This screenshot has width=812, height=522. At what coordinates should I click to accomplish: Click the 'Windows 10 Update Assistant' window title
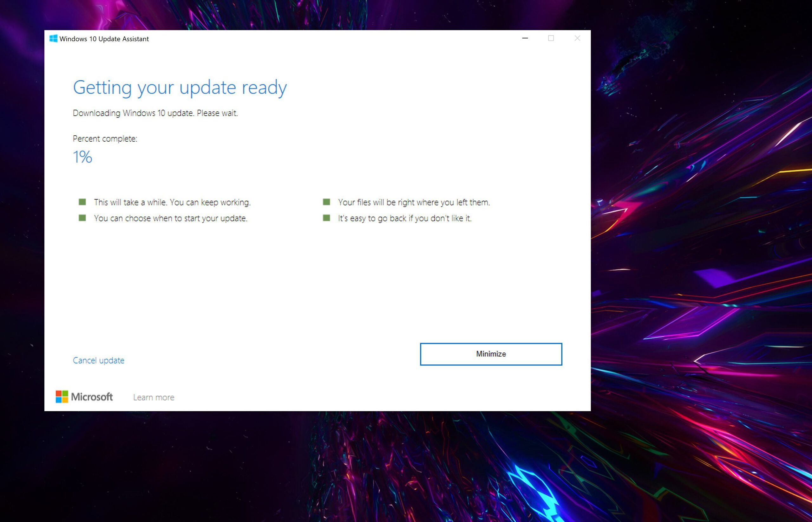point(104,39)
